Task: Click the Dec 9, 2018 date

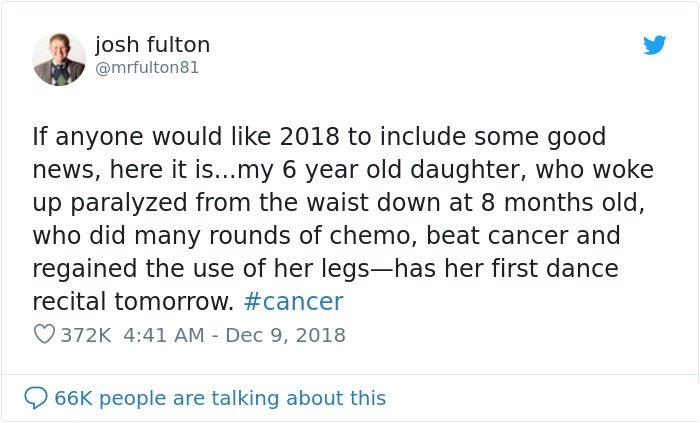Action: point(285,335)
